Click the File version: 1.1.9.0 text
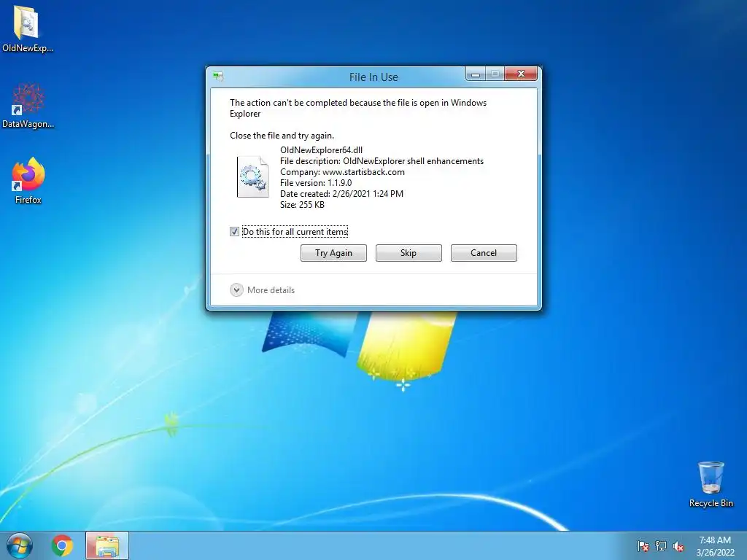Viewport: 747px width, 560px height. (316, 183)
